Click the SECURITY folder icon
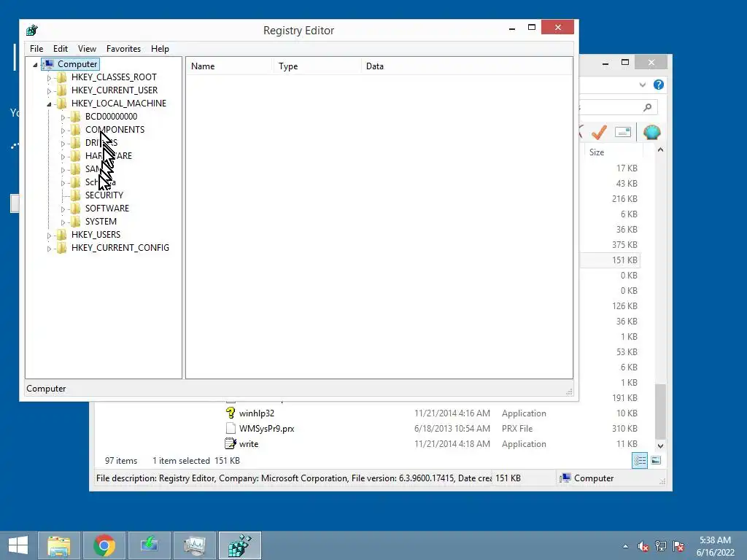The width and height of the screenshot is (747, 560). click(x=75, y=195)
